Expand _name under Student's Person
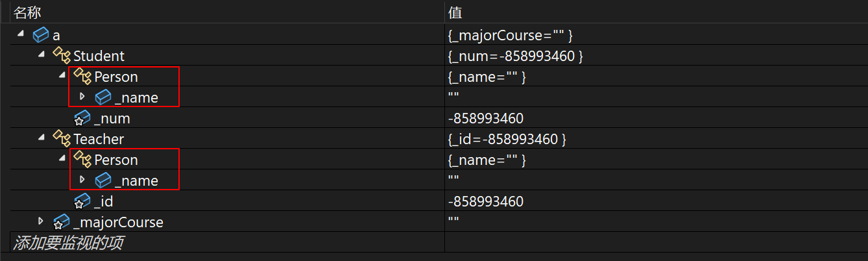The height and width of the screenshot is (261, 868). (82, 97)
